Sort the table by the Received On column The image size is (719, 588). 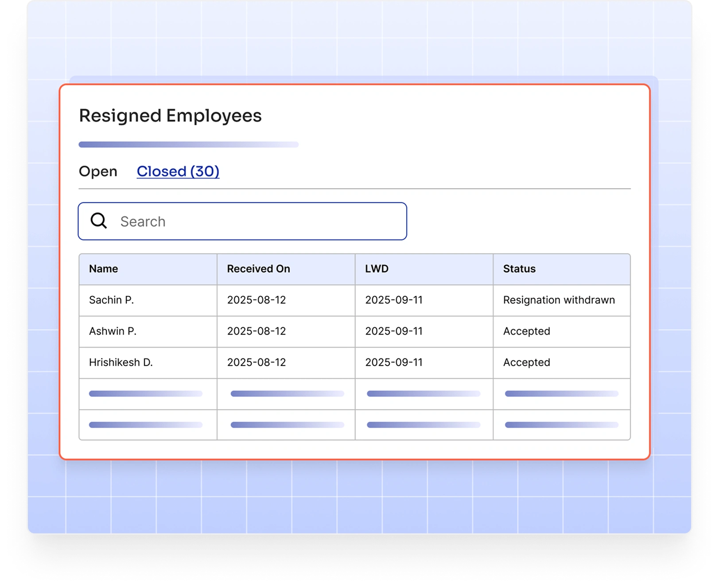(x=258, y=269)
